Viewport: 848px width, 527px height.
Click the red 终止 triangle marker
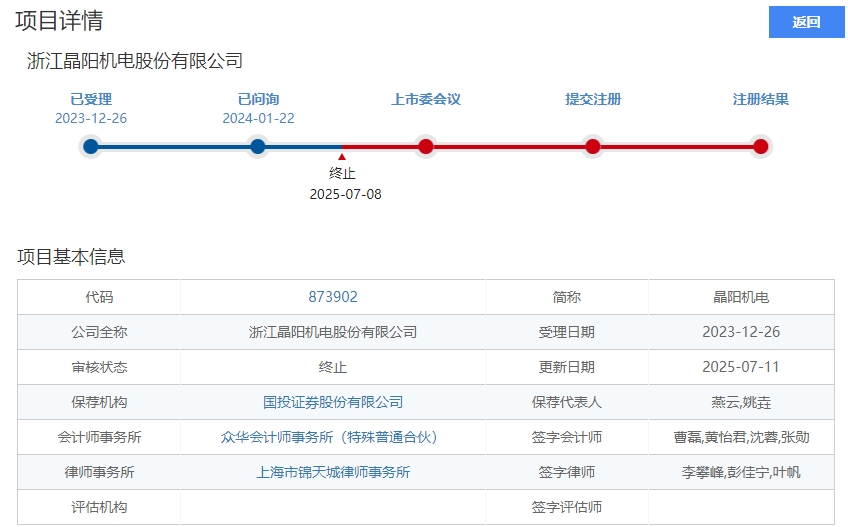[342, 157]
